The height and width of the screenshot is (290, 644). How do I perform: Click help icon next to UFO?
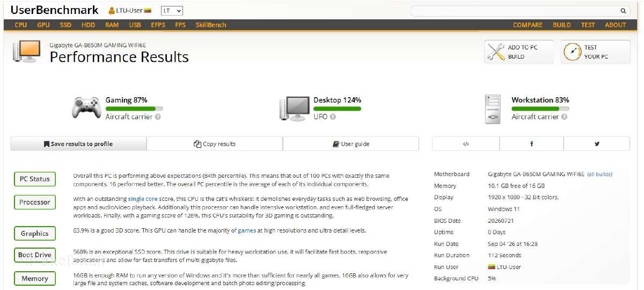(x=333, y=117)
